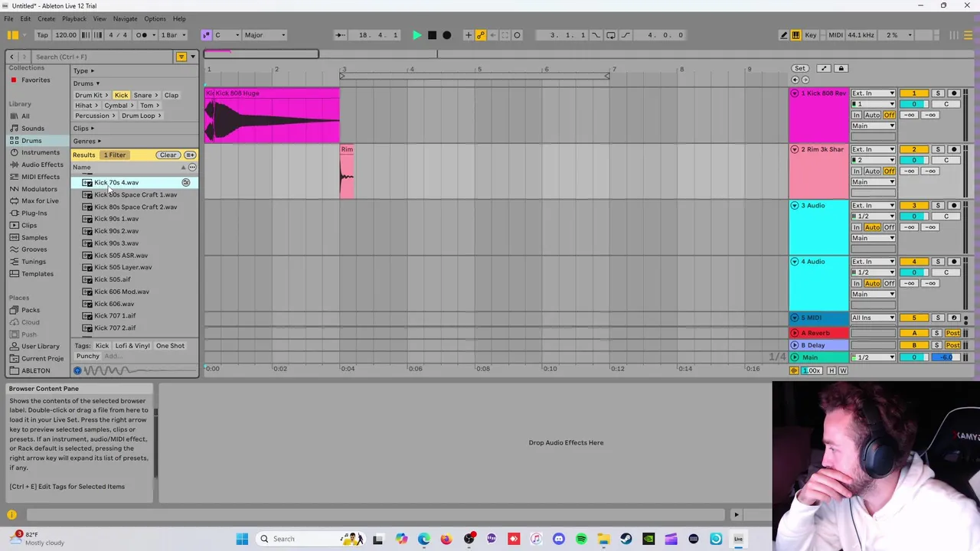The image size is (980, 551).
Task: Expand the Type filter group
Action: pos(83,71)
